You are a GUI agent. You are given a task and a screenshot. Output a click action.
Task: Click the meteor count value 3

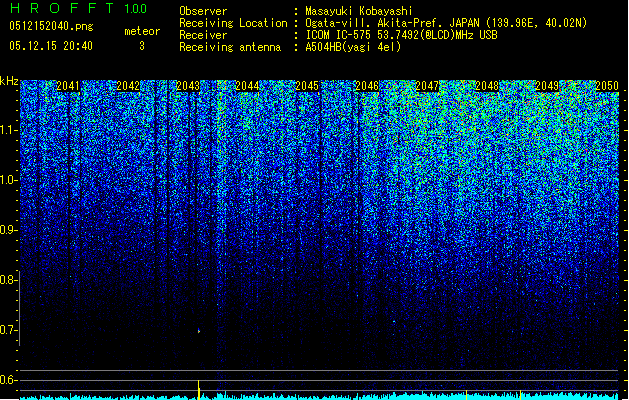tap(142, 46)
